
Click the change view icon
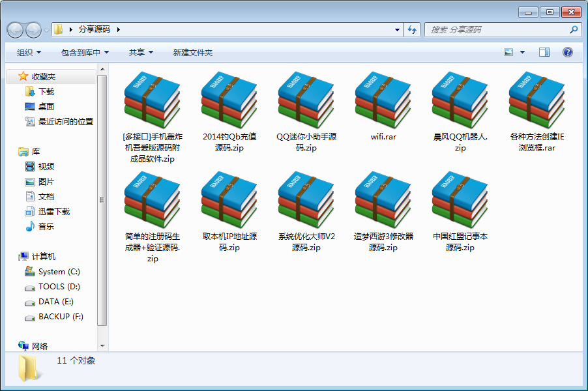point(508,52)
